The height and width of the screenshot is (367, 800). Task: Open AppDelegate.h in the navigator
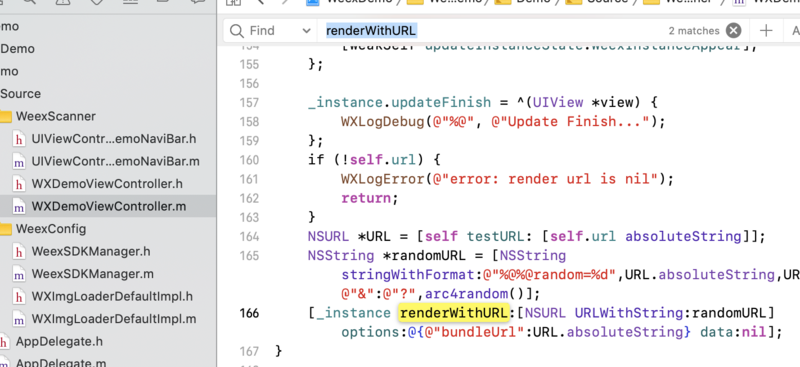point(59,341)
